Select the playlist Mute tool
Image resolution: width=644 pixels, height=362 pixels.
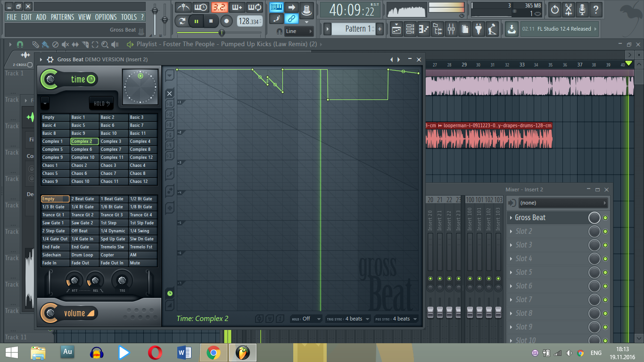pyautogui.click(x=65, y=44)
